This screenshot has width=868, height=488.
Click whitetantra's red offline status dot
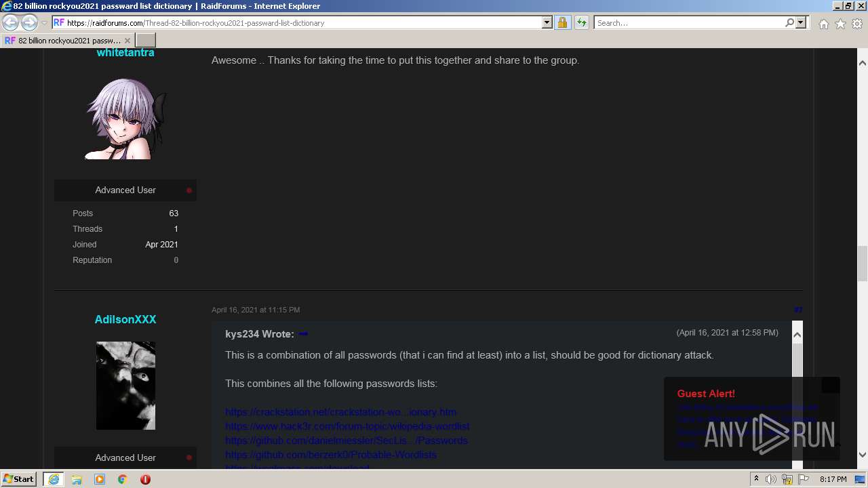(189, 190)
